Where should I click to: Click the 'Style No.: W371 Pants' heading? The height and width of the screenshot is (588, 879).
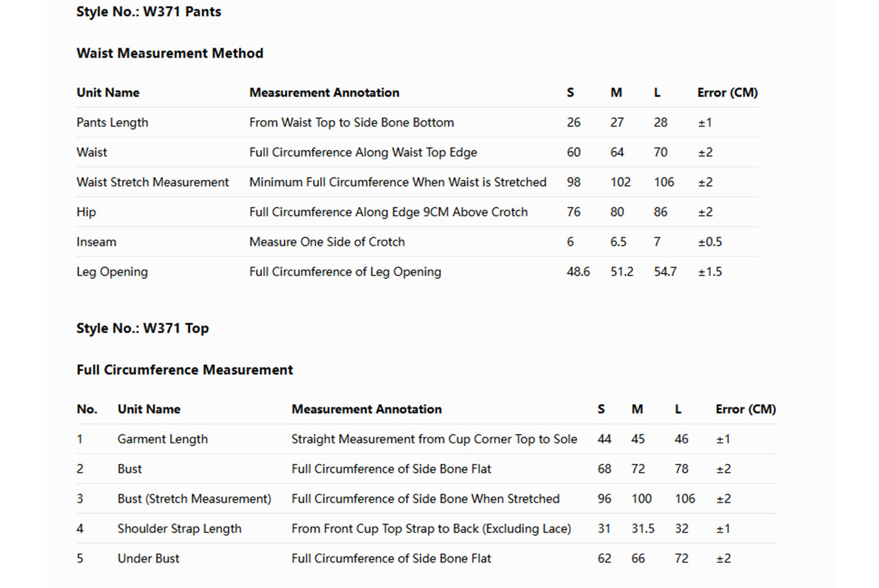click(149, 12)
